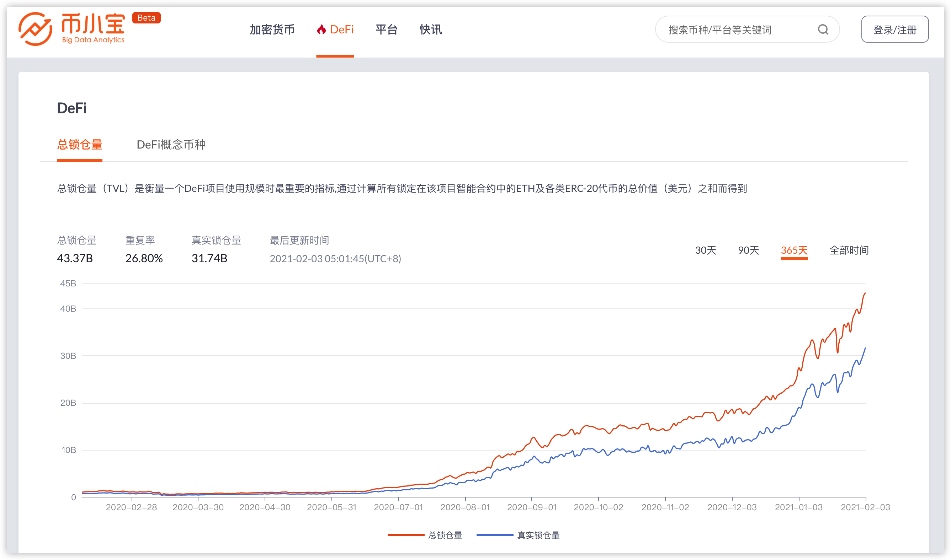Switch to the DeFi概念币种 tab
The image size is (951, 560).
click(172, 145)
